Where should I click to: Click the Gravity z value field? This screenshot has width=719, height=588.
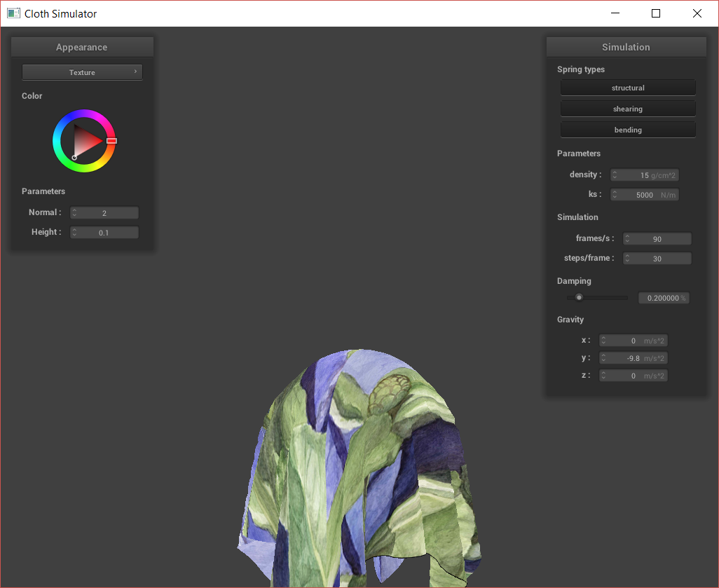(x=634, y=376)
